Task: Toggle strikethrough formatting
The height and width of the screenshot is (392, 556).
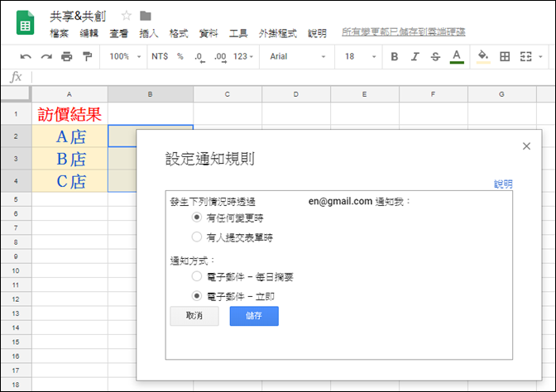Action: tap(435, 56)
